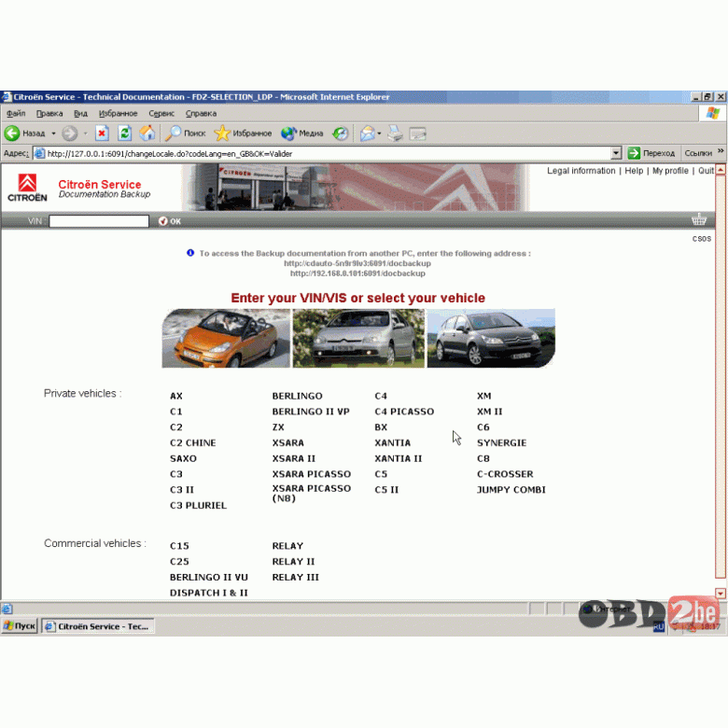
Task: Click the silver Xsara car photo
Action: point(358,339)
